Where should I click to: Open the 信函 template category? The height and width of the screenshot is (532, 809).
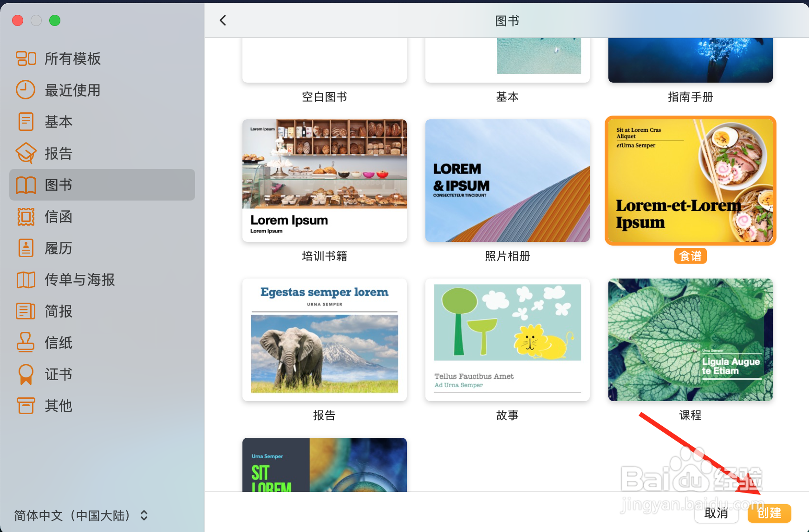point(58,216)
